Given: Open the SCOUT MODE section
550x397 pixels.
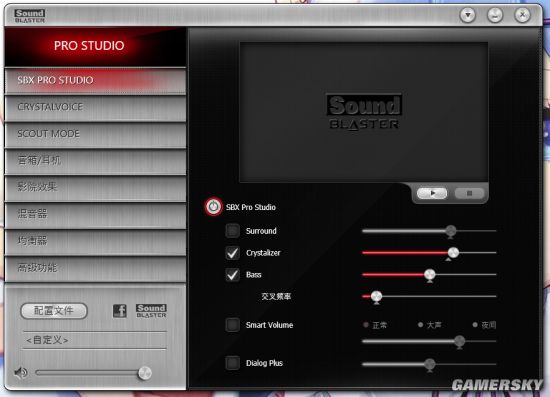Looking at the screenshot, I should (x=95, y=134).
